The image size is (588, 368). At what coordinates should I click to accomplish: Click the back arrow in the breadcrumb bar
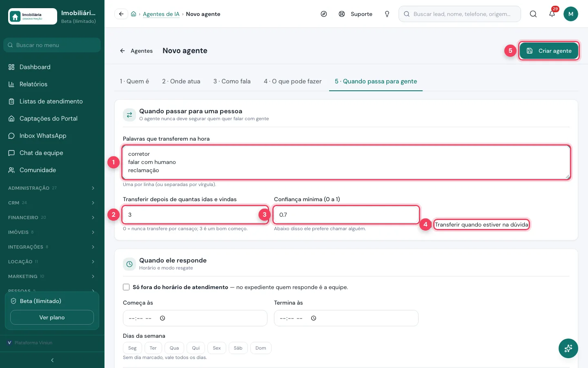(121, 14)
